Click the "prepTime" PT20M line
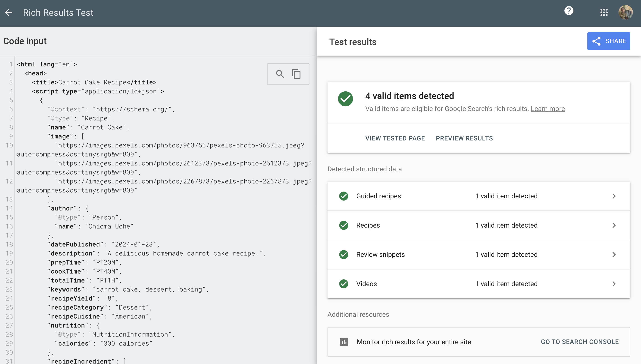641x364 pixels. coord(84,262)
